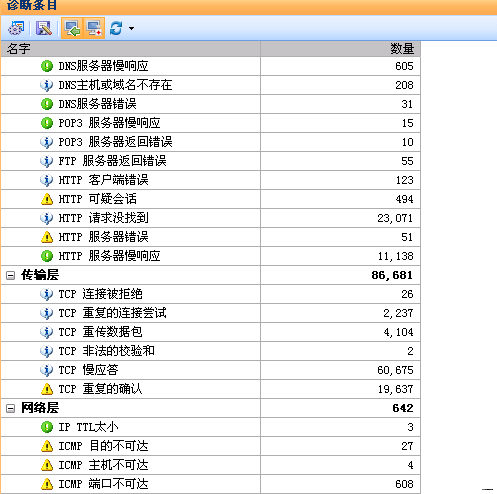Toggle the monitor with red mark icon

(94, 28)
